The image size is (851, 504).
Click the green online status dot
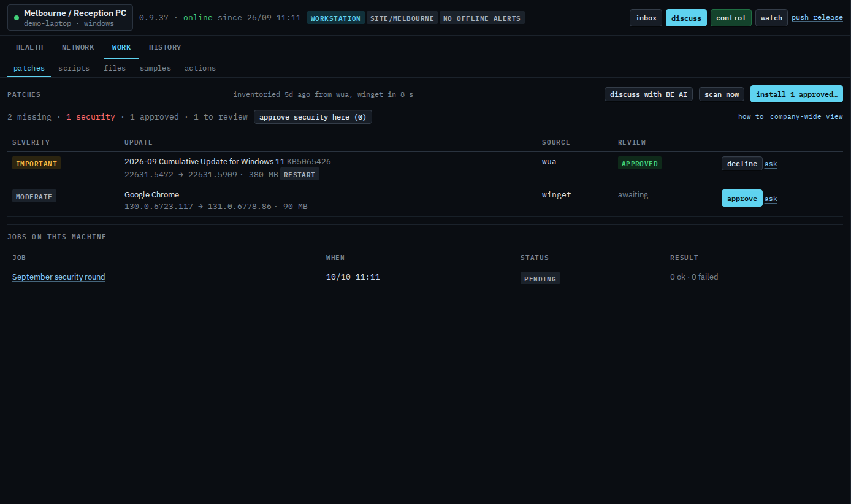(17, 18)
